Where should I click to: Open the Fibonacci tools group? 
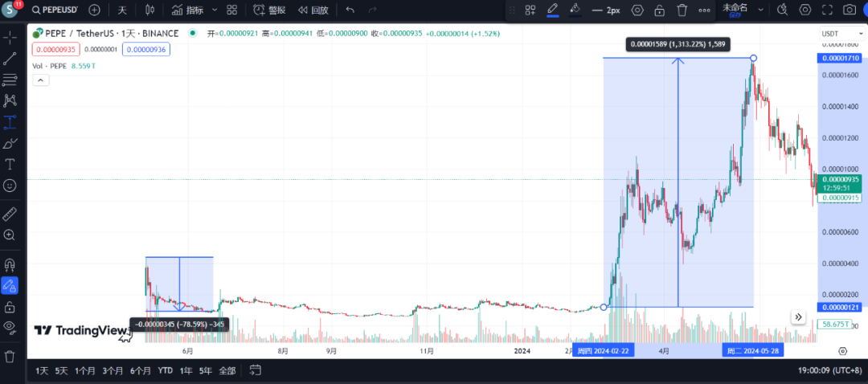click(10, 80)
